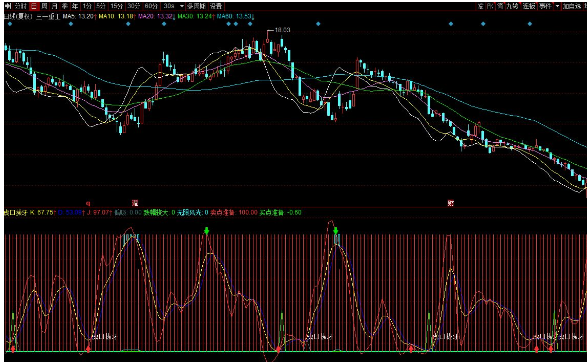Screen dimensions: 587x362
Task: Open the 30s period dropdown arrow
Action: pyautogui.click(x=182, y=6)
